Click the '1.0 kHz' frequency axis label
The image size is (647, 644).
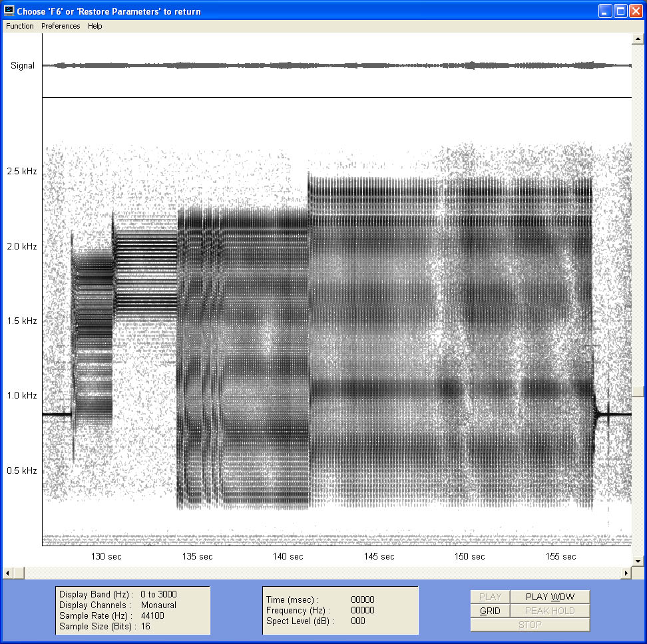pyautogui.click(x=22, y=395)
